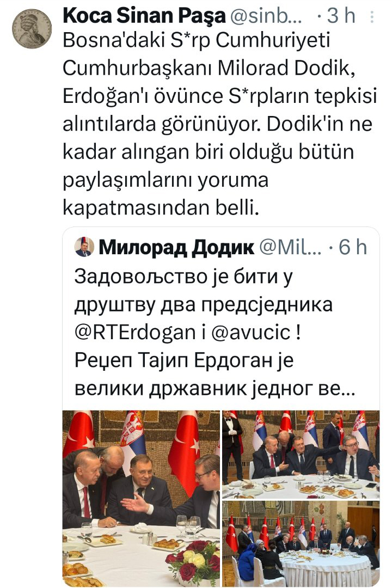Image resolution: width=392 pixels, height=588 pixels.
Task: Click the @Mil... handle in quoted tweet
Action: 291,247
